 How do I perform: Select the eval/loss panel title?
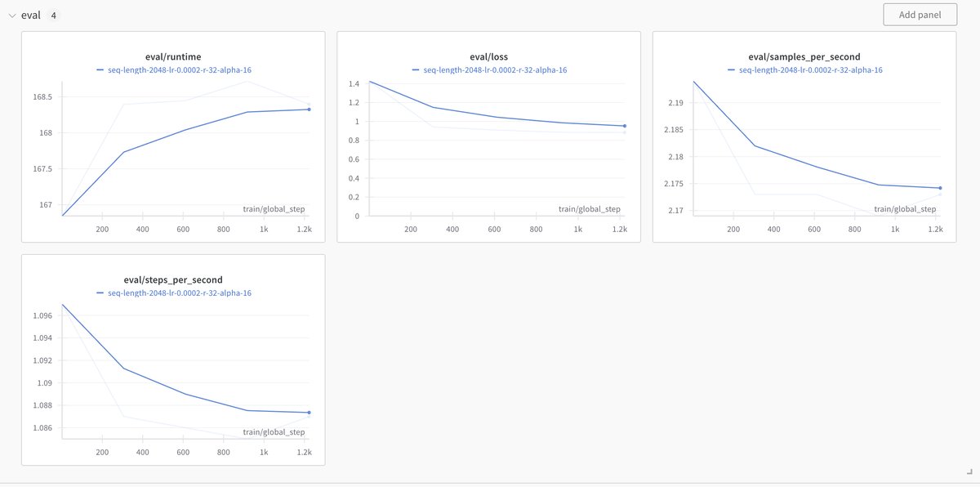[488, 57]
